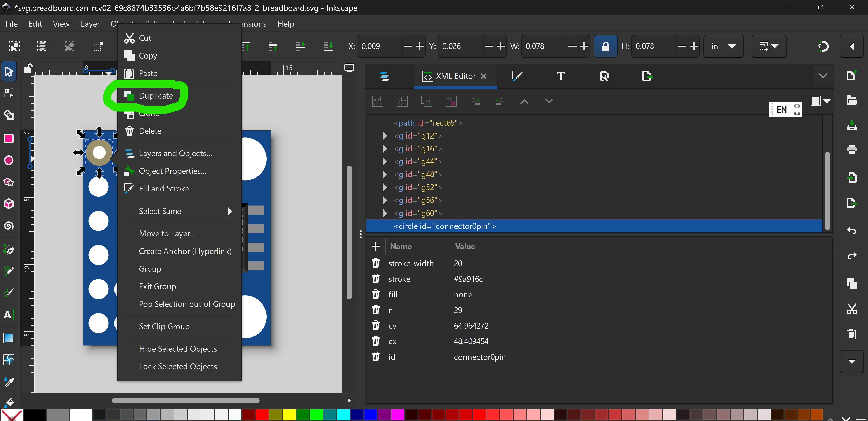Image resolution: width=868 pixels, height=421 pixels.
Task: Toggle width/height ratio lock button
Action: coord(605,46)
